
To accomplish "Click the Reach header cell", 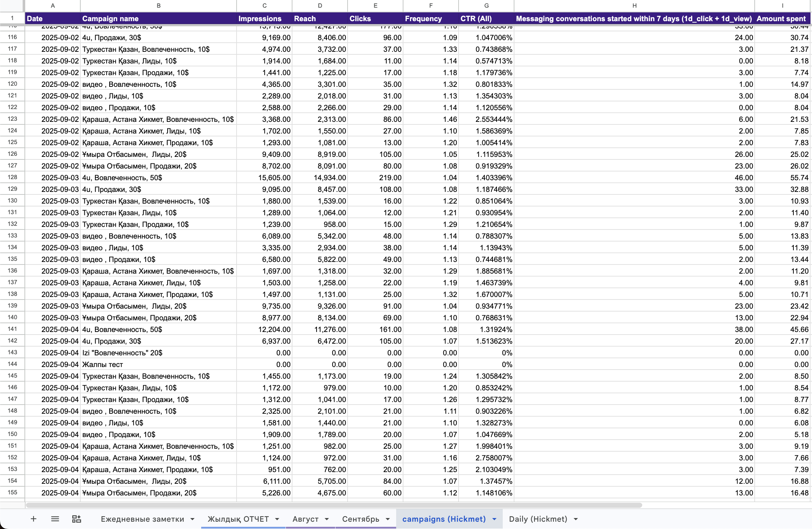I will click(x=320, y=19).
